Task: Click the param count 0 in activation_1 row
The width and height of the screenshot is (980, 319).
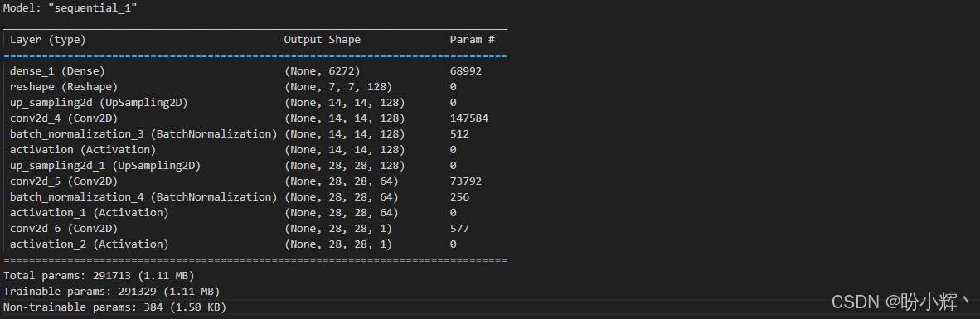Action: coord(454,212)
